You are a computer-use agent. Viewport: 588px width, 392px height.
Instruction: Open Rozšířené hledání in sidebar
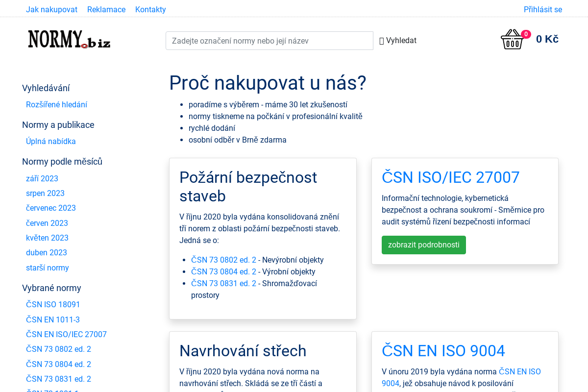[56, 104]
